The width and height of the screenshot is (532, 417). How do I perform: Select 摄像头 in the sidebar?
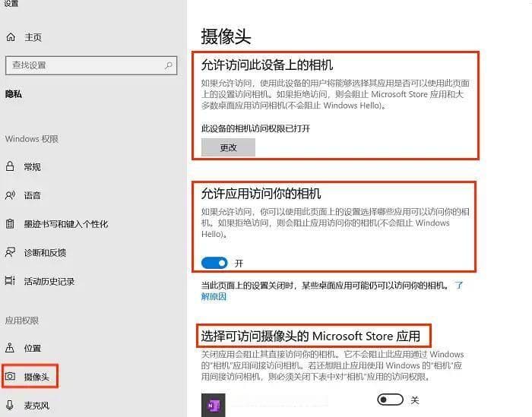pos(36,376)
